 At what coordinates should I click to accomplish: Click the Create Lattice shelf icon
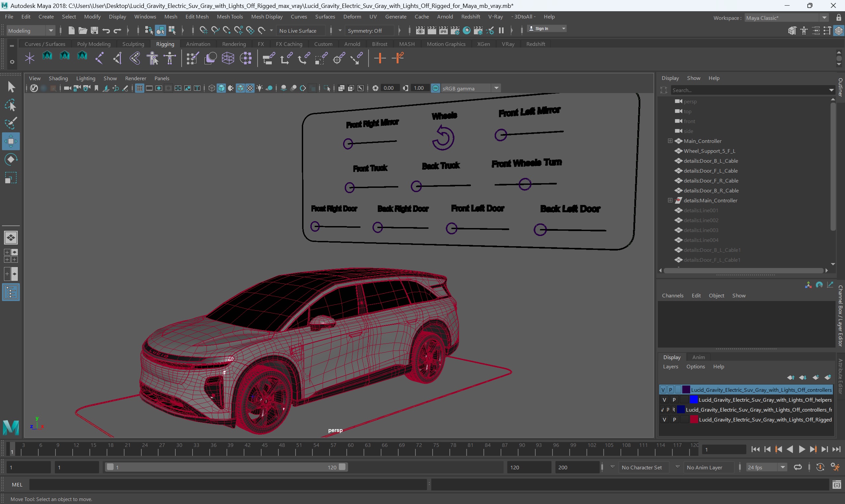[x=228, y=58]
